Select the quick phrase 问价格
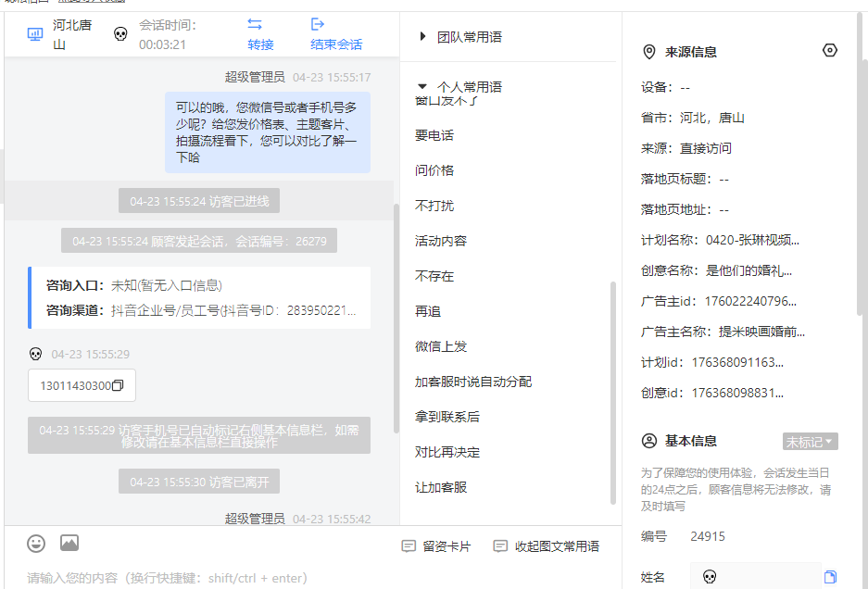The height and width of the screenshot is (589, 868). [434, 170]
